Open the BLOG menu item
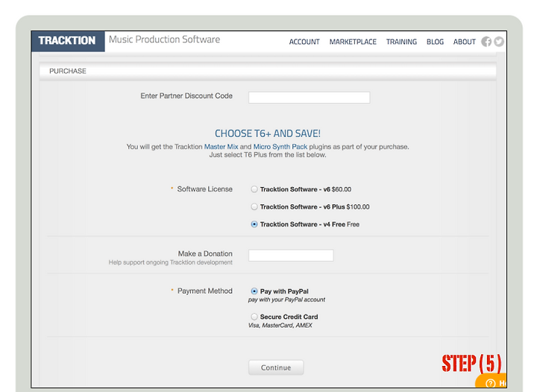 click(x=435, y=42)
